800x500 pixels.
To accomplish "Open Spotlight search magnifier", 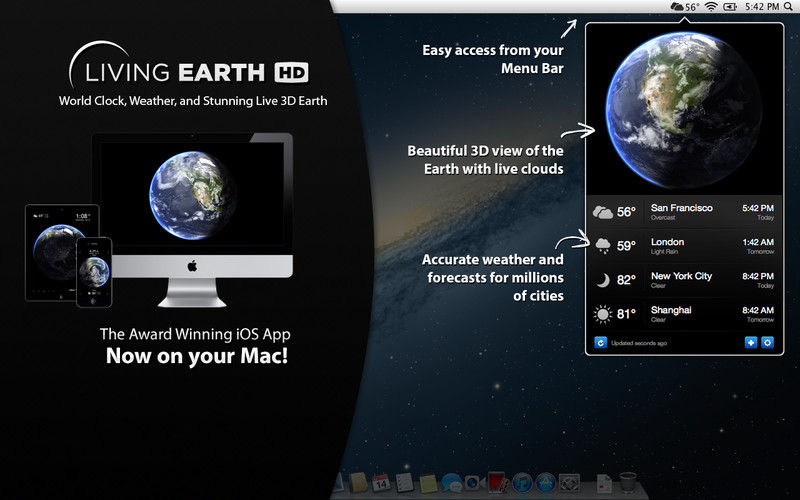I will pos(789,6).
